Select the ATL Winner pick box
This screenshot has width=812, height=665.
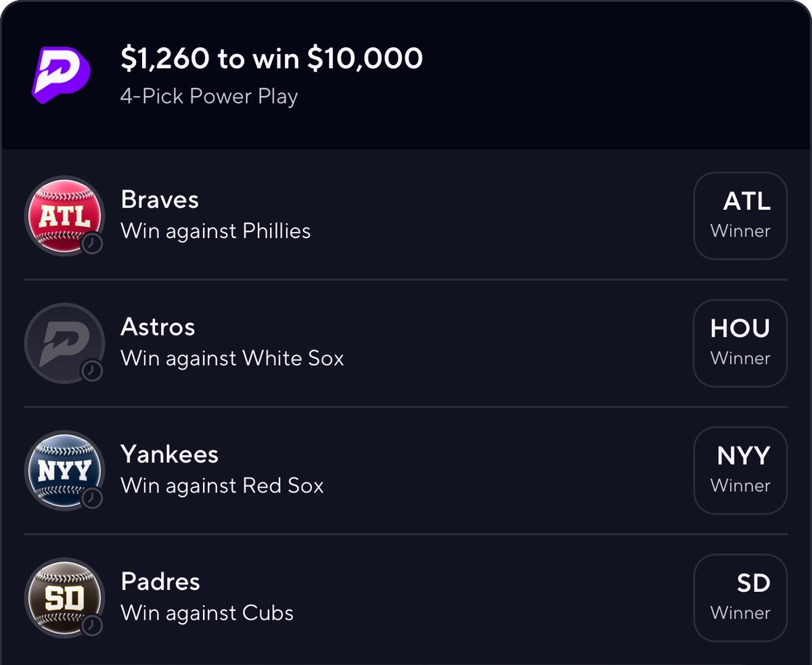740,216
